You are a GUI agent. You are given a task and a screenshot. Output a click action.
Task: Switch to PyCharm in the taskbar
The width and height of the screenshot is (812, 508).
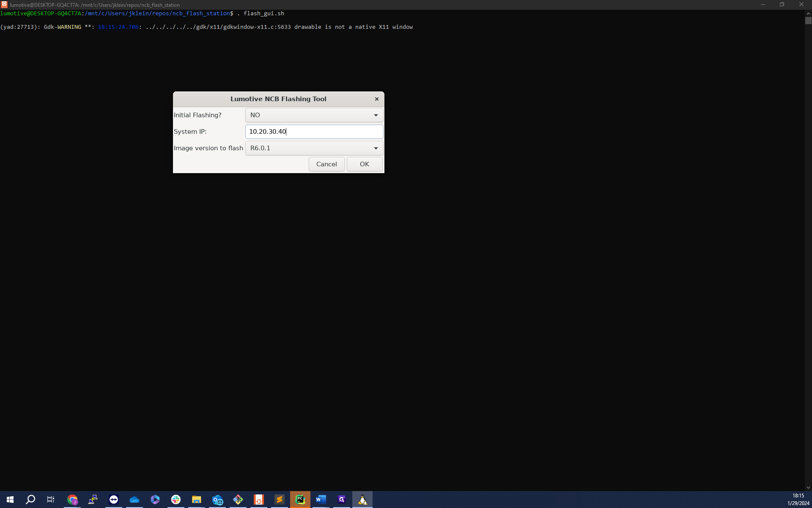[x=300, y=500]
